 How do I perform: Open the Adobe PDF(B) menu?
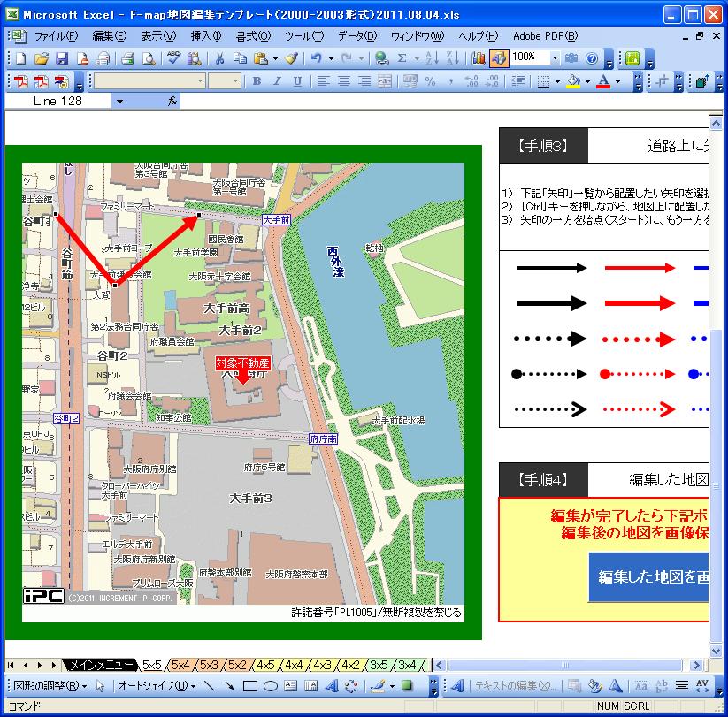click(x=545, y=35)
